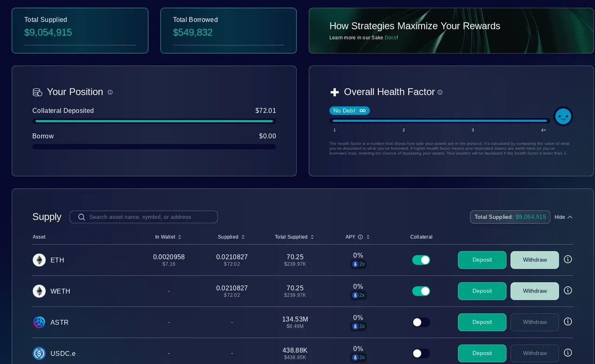The image size is (595, 364).
Task: Click the 2x boost badge for ETH
Action: tap(358, 264)
